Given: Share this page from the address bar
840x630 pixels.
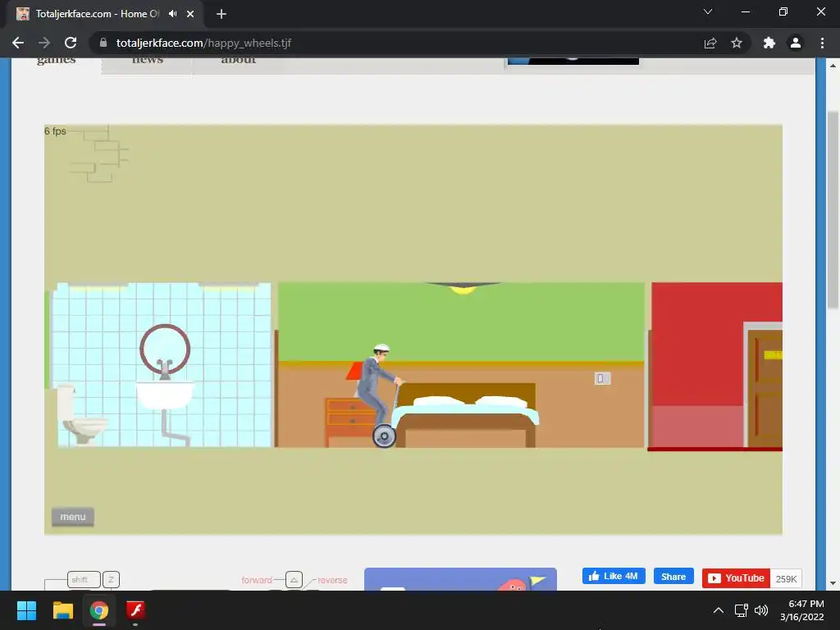Looking at the screenshot, I should pos(710,43).
